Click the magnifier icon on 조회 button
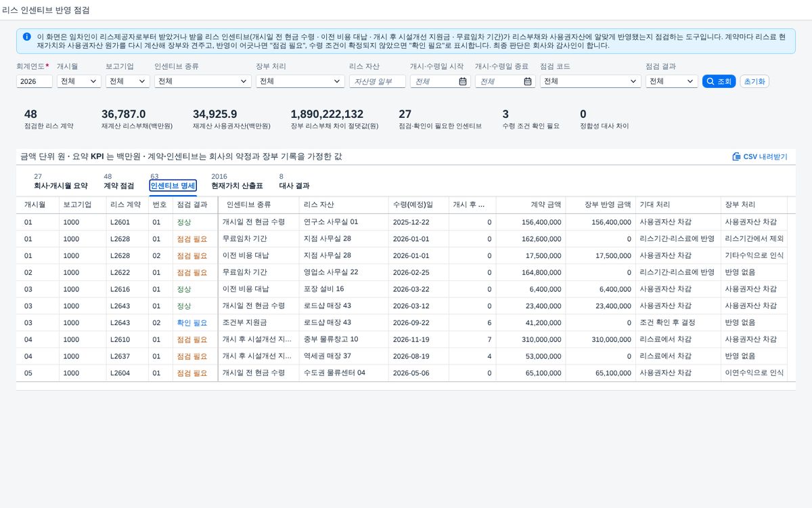The height and width of the screenshot is (508, 812). (x=710, y=81)
